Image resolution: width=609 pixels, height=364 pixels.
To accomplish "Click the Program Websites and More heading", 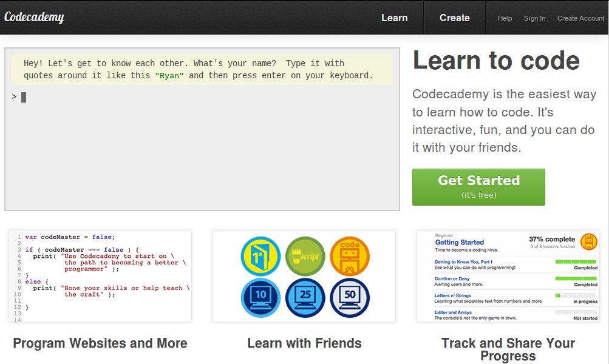I will pyautogui.click(x=100, y=343).
